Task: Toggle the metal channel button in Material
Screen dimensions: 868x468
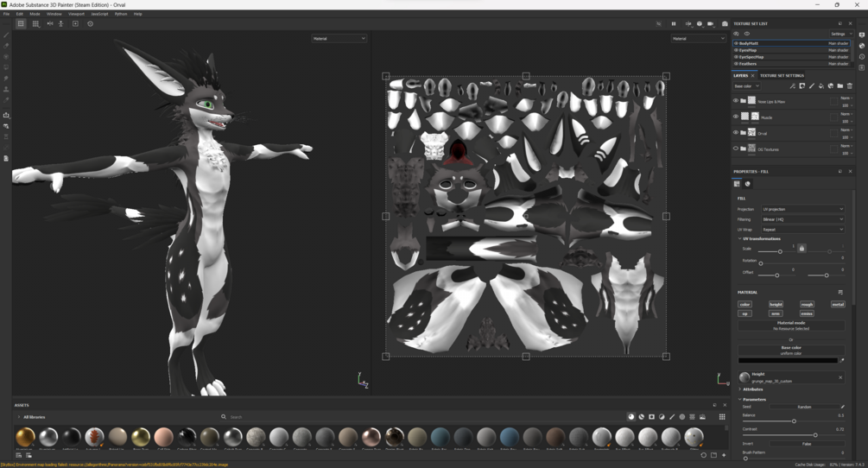Action: 838,304
